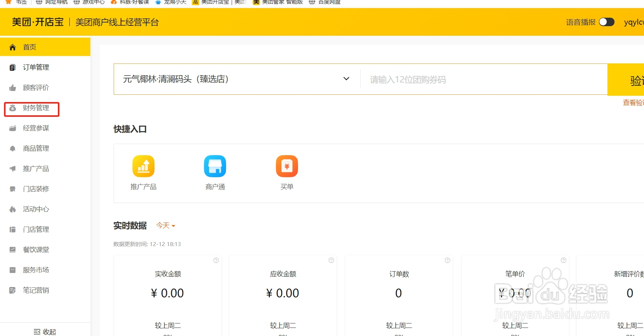
Task: Click the help icon on 订单数 card
Action: [447, 260]
